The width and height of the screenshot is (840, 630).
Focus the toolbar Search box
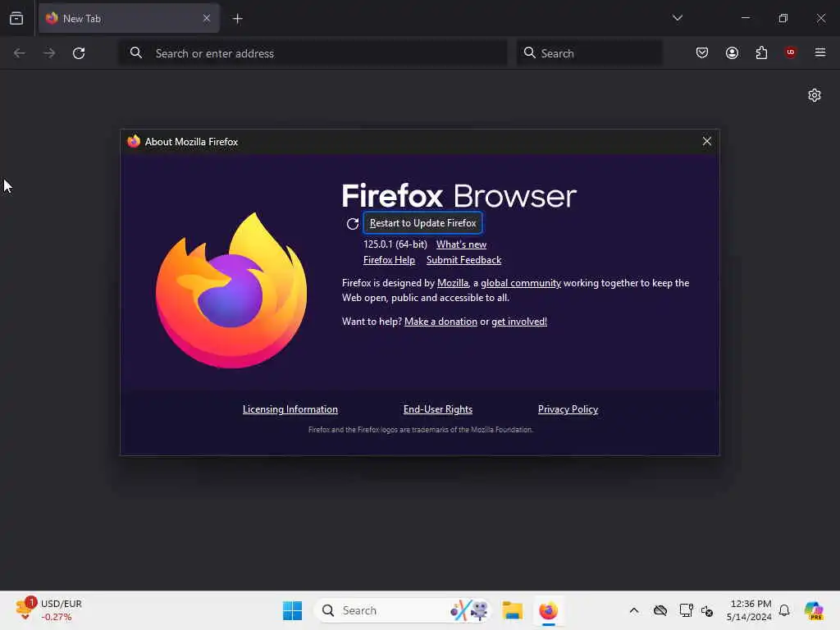589,53
